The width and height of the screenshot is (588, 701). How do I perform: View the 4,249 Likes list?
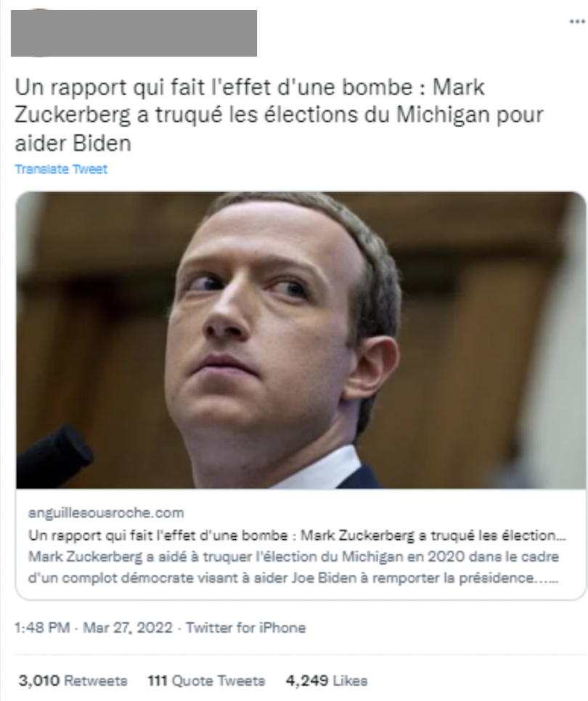[327, 681]
